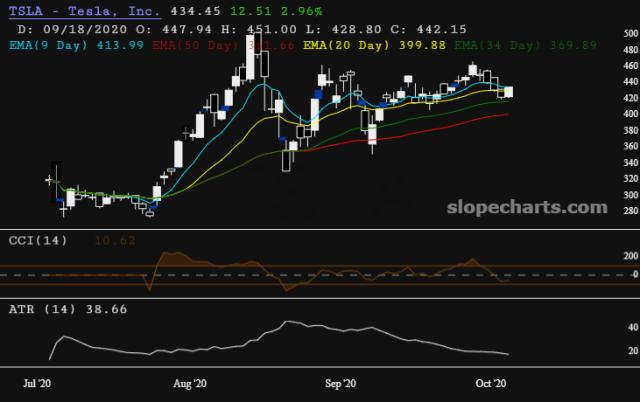
Task: Select the date D: 09/18/2020 readout
Action: coord(72,29)
